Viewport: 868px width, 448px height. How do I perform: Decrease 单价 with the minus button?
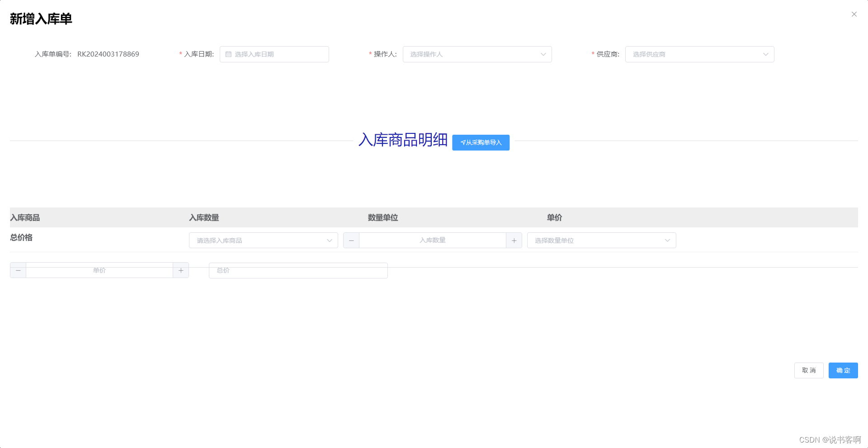18,270
